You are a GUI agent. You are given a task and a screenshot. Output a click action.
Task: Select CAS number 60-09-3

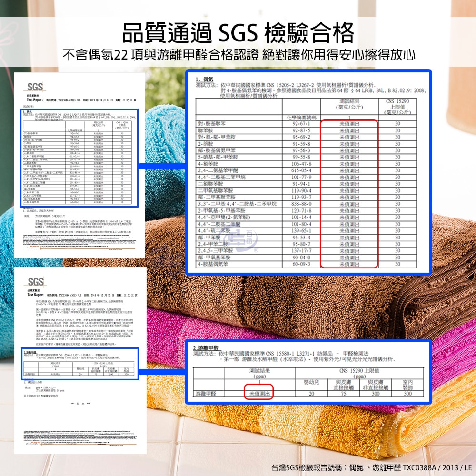(x=301, y=264)
